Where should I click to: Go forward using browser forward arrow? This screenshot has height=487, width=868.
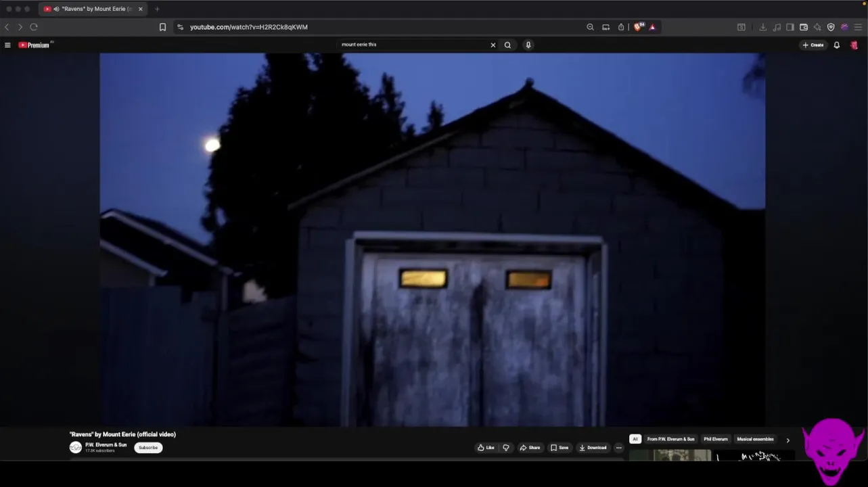[20, 27]
